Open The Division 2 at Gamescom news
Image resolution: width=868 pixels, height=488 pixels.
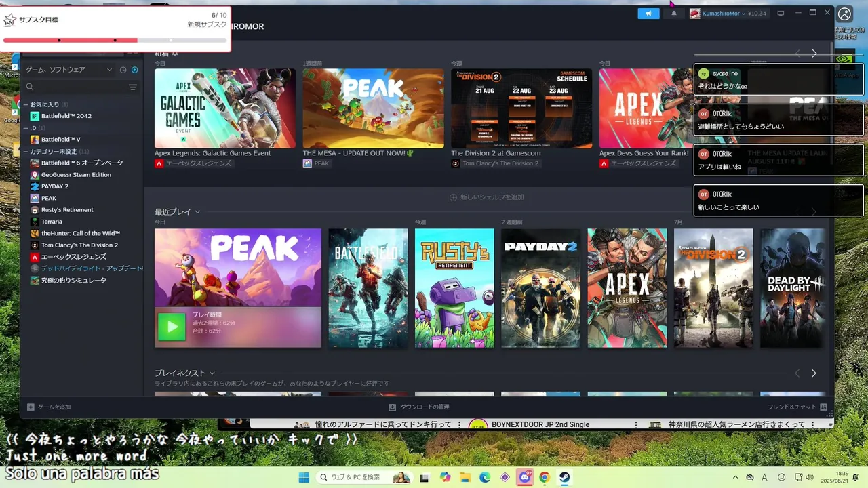[x=521, y=108]
